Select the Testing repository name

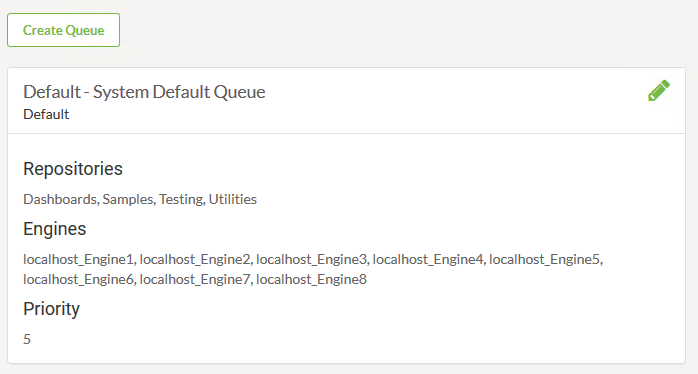coord(181,199)
